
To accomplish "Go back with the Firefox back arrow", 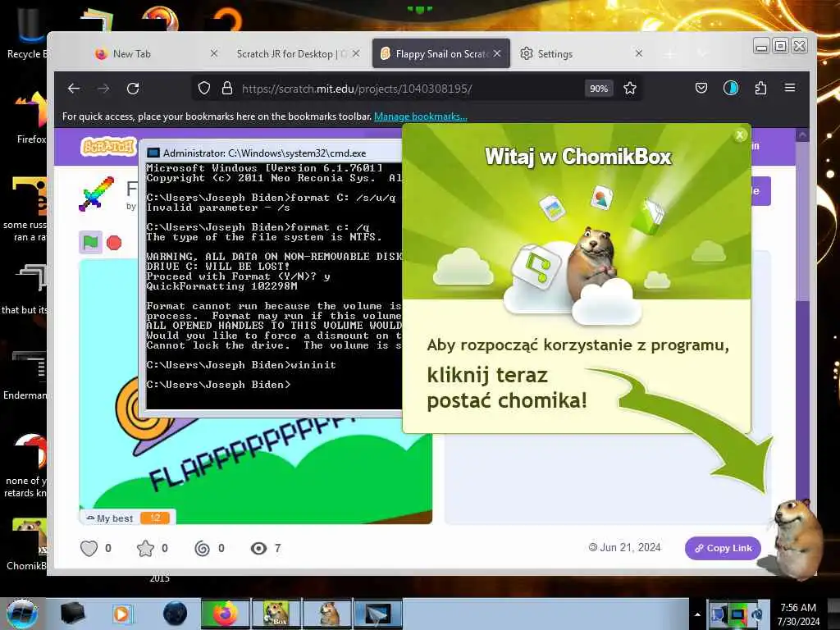I will pos(74,89).
